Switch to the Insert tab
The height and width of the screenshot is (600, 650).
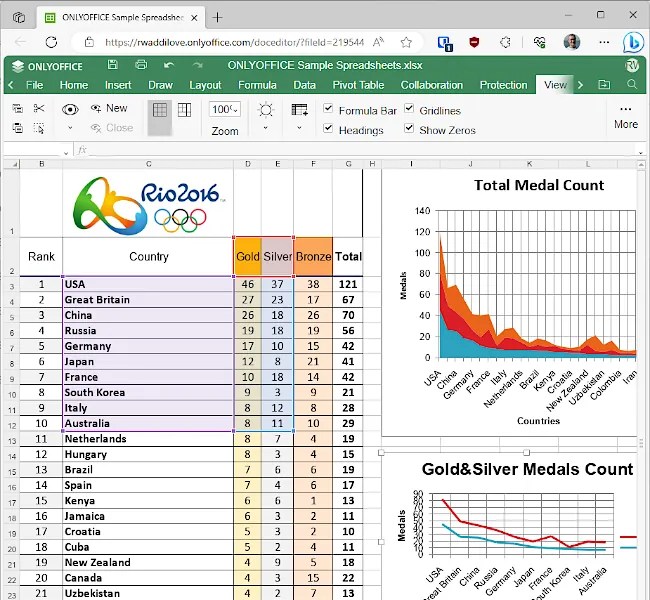118,85
